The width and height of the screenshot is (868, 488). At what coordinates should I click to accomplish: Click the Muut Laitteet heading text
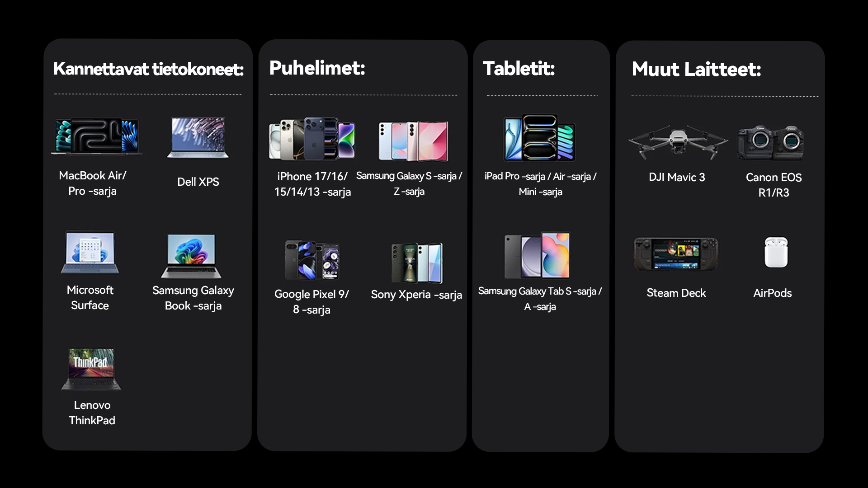[x=696, y=70]
